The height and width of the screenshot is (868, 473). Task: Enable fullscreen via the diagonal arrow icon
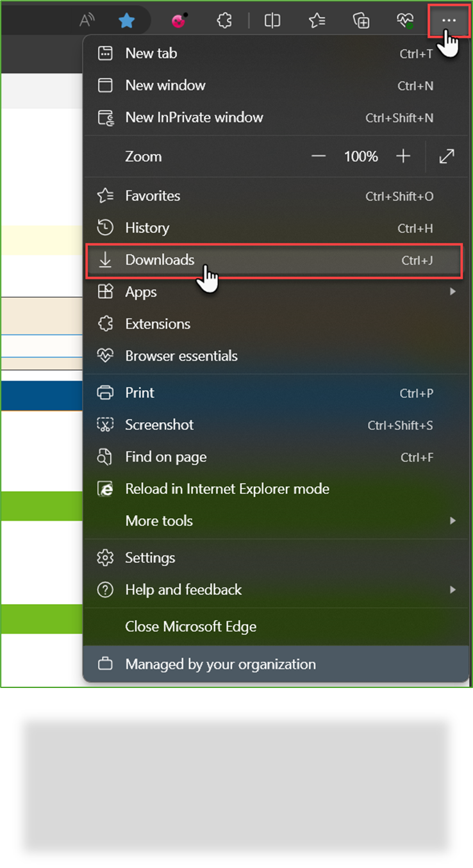[x=447, y=156]
